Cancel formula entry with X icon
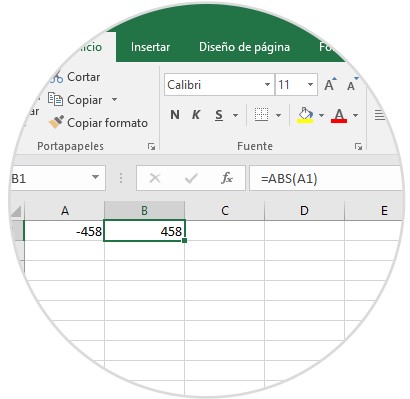The image size is (410, 399). point(155,178)
